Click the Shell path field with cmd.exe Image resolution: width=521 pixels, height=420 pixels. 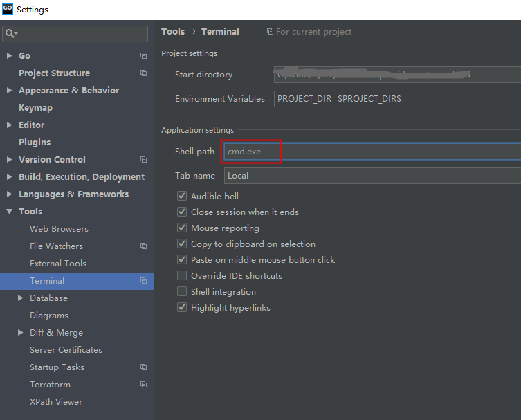(372, 152)
